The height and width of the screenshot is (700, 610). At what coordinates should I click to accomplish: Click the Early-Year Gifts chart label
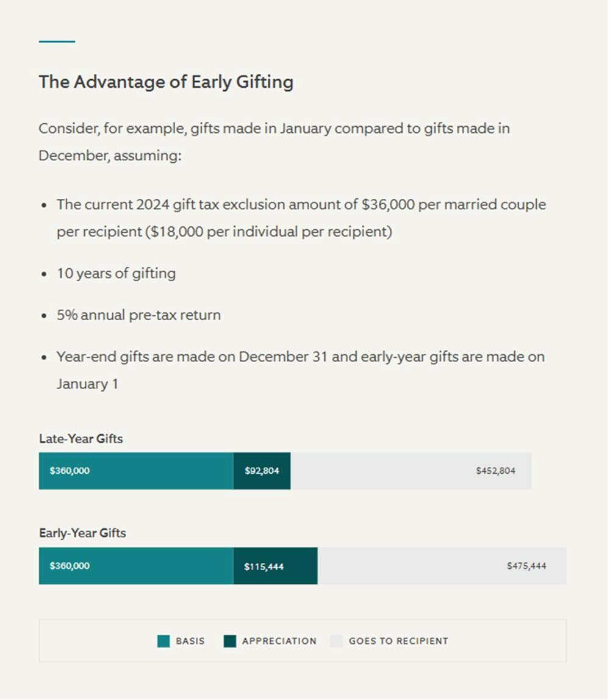pyautogui.click(x=82, y=533)
